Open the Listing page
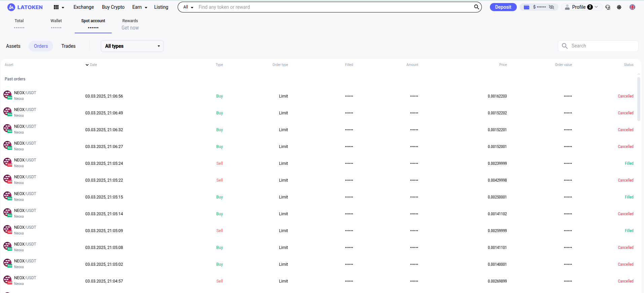The image size is (644, 293). click(x=161, y=7)
